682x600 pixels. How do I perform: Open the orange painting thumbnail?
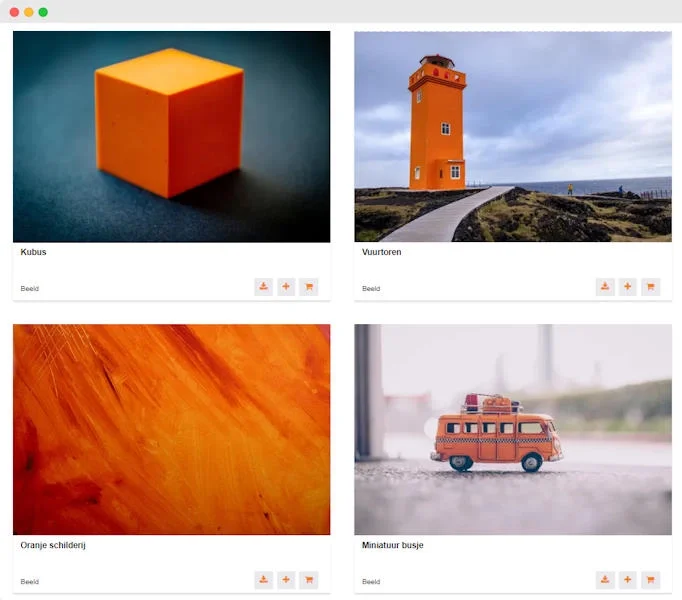[x=171, y=429]
